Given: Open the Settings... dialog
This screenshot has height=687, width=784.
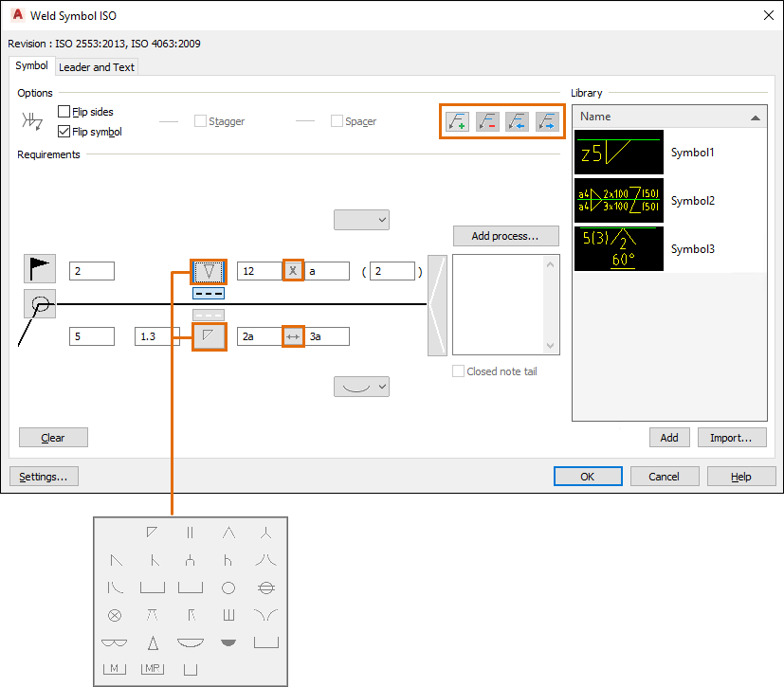Looking at the screenshot, I should coord(44,477).
